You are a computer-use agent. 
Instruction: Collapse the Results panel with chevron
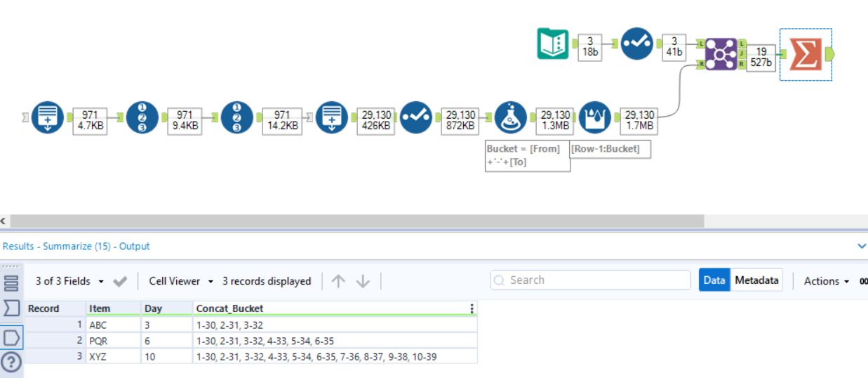[x=862, y=246]
